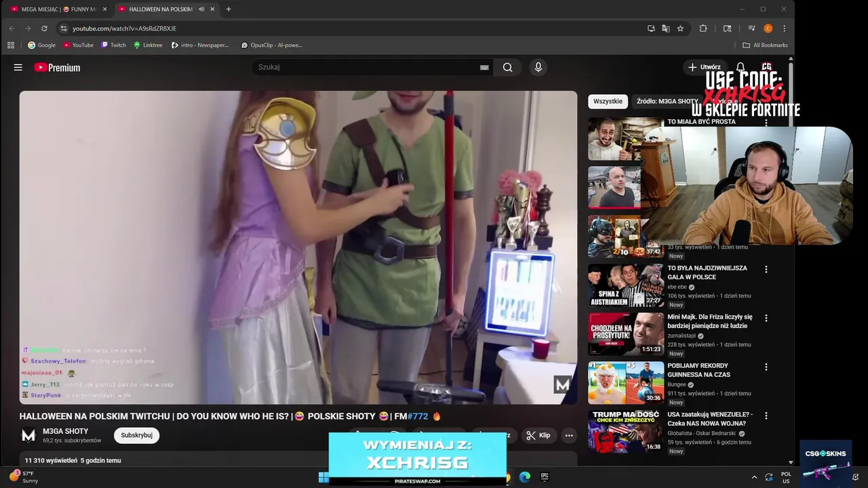Click the Klip scissors button
The height and width of the screenshot is (488, 868).
point(538,435)
